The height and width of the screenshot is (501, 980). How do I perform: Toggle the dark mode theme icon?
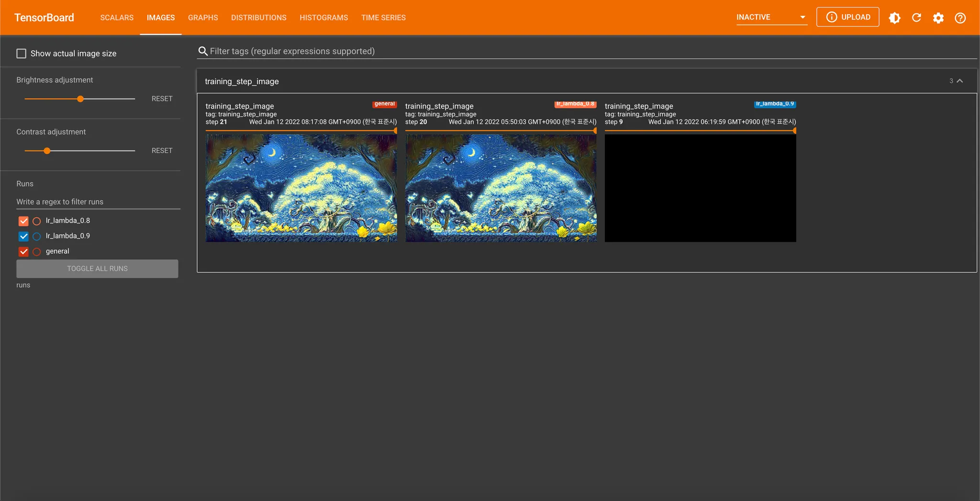(894, 18)
